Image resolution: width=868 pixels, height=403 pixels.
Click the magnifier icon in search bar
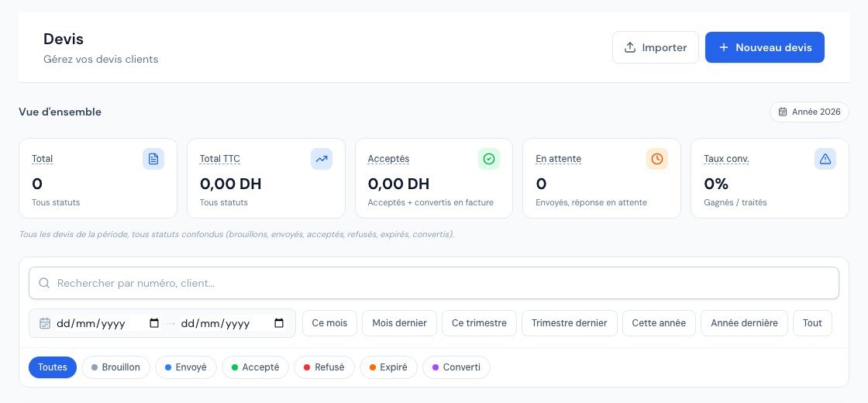(x=44, y=283)
